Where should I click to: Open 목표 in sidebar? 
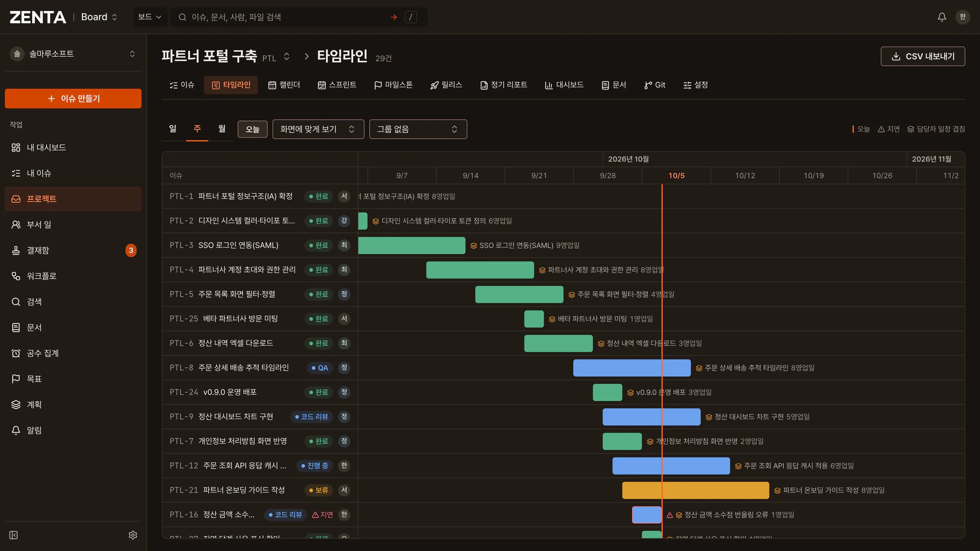[x=73, y=379]
